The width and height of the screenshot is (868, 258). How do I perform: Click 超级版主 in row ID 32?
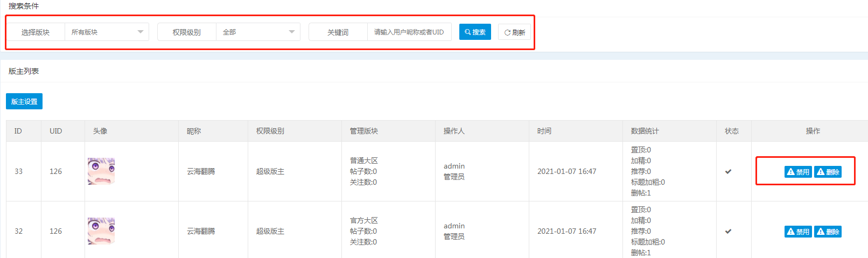[x=270, y=231]
